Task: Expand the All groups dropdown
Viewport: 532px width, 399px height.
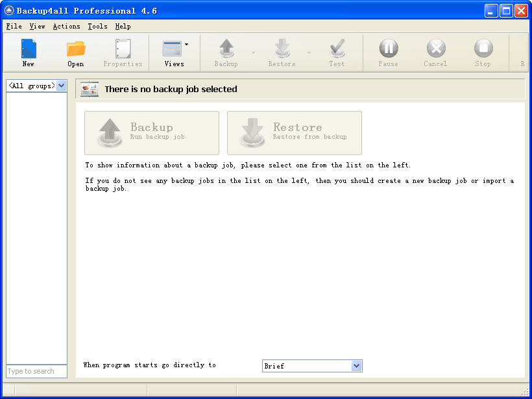Action: 61,86
